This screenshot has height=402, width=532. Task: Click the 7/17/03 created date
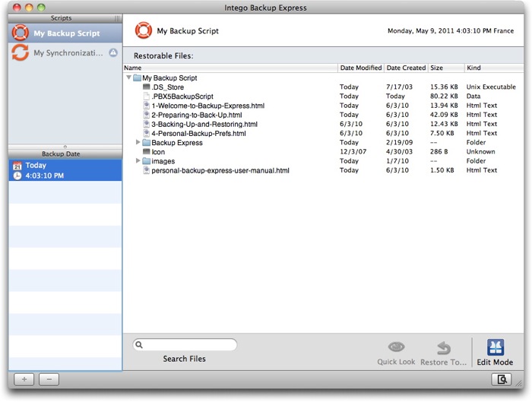pos(399,87)
